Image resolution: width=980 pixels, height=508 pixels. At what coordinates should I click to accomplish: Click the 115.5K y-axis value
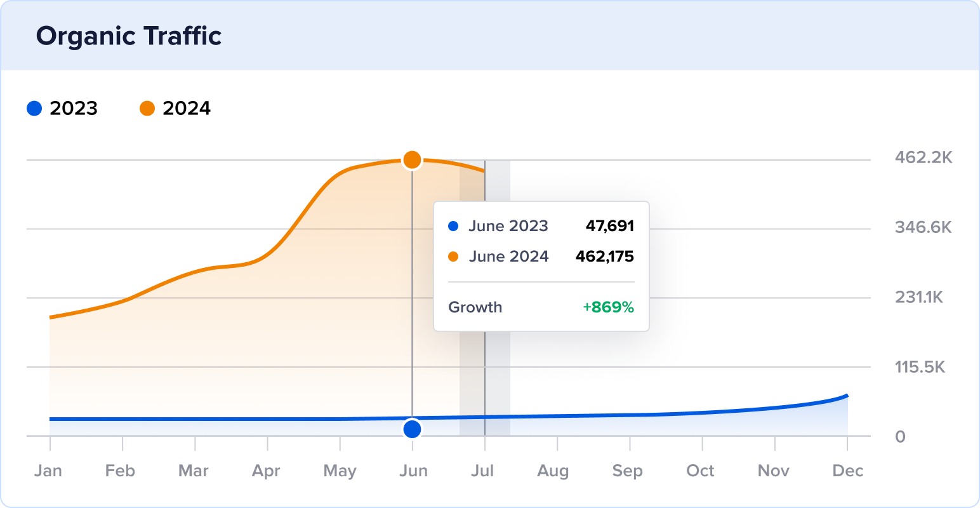[920, 367]
